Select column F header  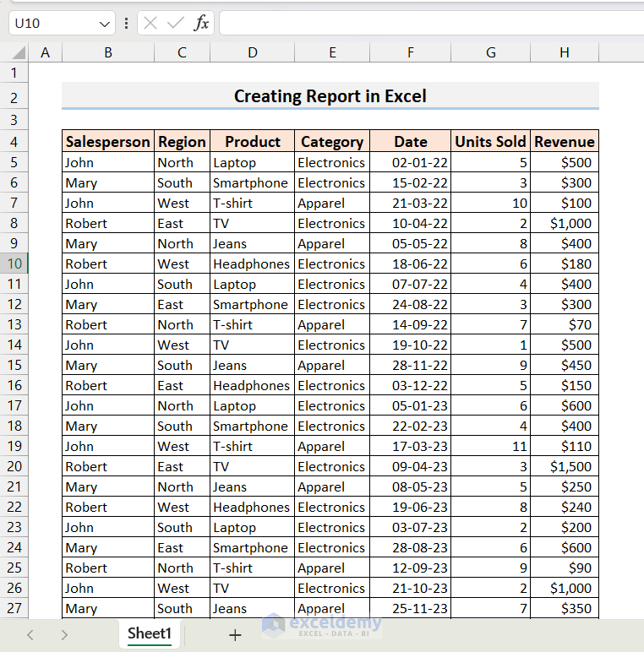pyautogui.click(x=411, y=53)
